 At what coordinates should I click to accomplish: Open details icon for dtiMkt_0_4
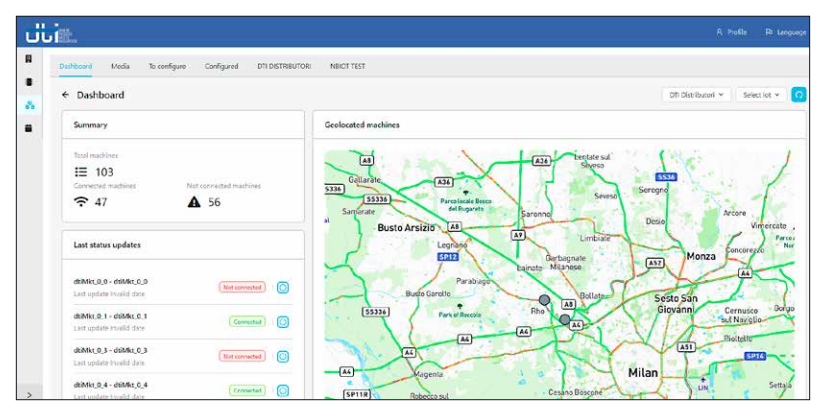click(283, 390)
